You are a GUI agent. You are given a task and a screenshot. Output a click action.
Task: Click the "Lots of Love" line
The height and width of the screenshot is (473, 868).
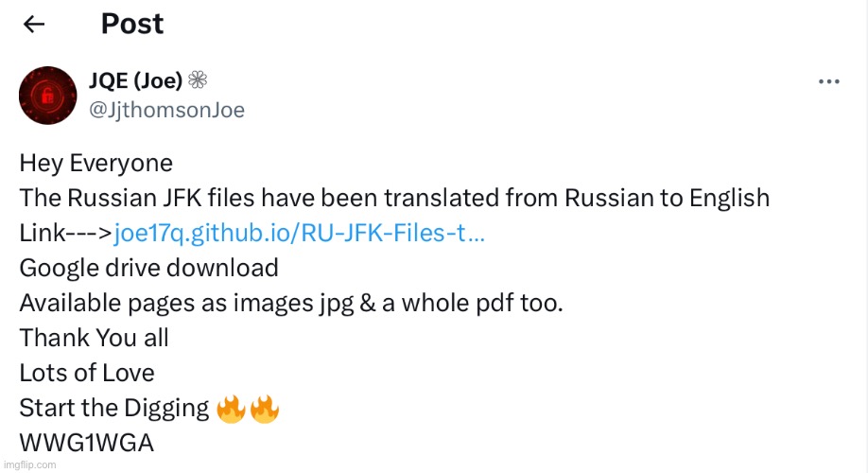click(x=86, y=373)
